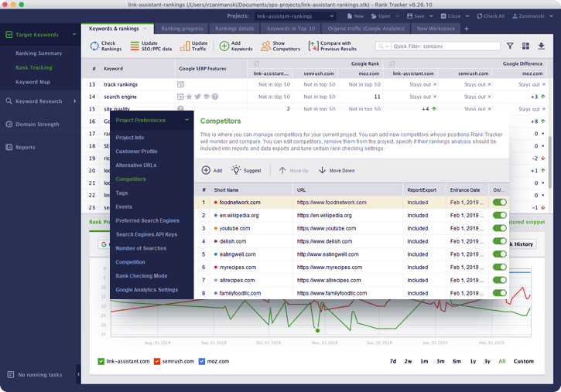The image size is (561, 392).
Task: Switch to Rankings details tab
Action: [234, 29]
